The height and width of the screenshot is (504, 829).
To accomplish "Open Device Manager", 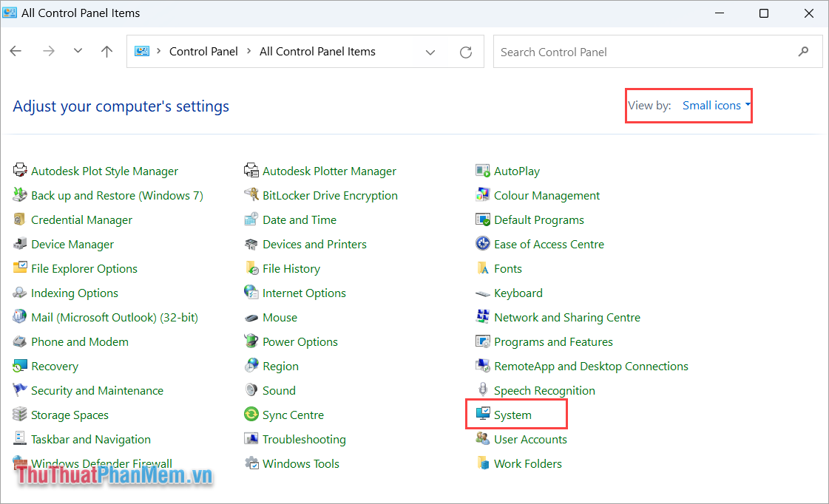I will click(72, 244).
